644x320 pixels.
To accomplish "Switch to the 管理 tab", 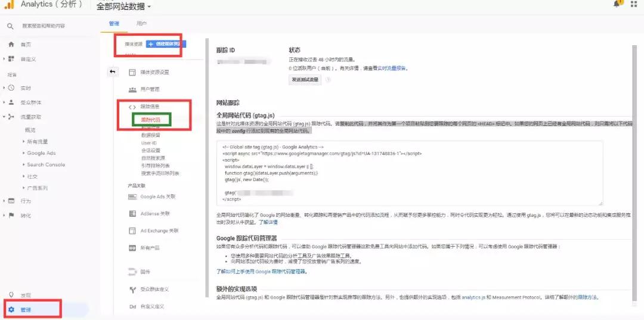I will [114, 24].
